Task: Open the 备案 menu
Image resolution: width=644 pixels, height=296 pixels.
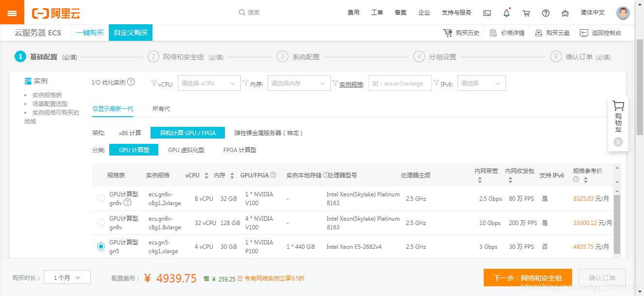Action: click(401, 13)
